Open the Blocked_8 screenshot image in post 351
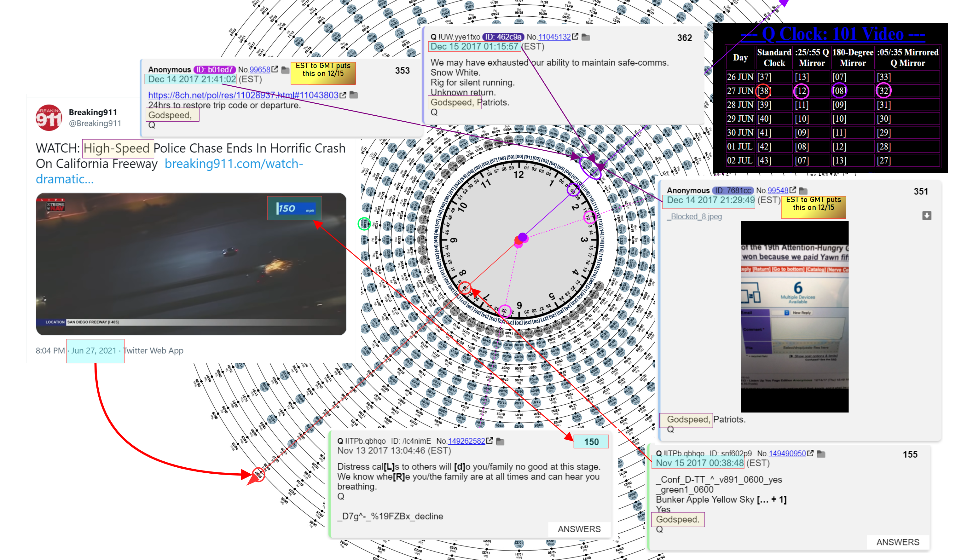956x560 pixels. (794, 317)
